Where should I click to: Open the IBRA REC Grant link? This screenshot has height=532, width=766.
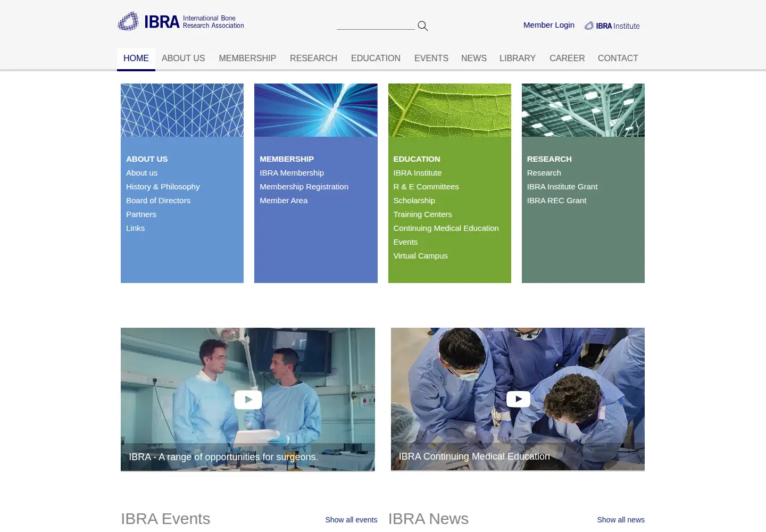click(x=556, y=201)
